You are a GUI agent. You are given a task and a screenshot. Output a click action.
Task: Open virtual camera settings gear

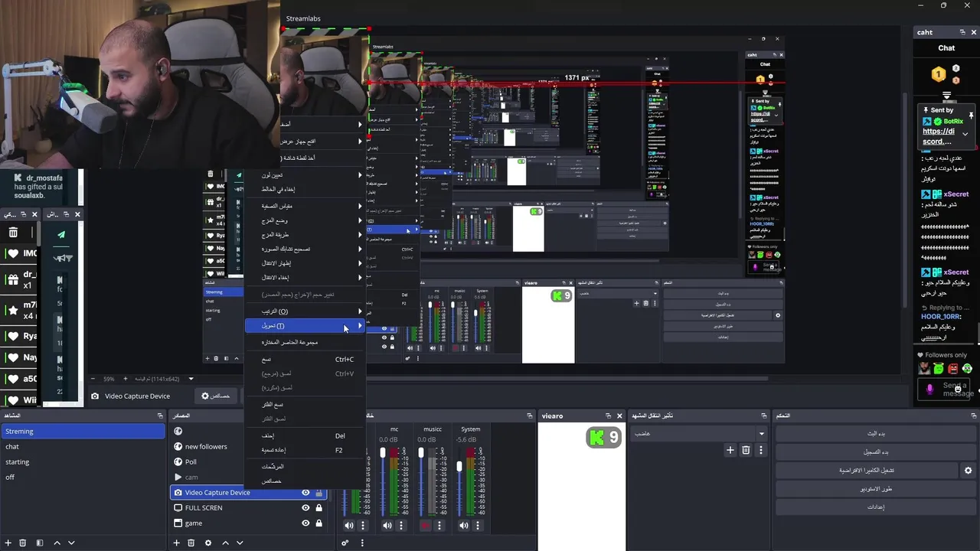click(968, 471)
